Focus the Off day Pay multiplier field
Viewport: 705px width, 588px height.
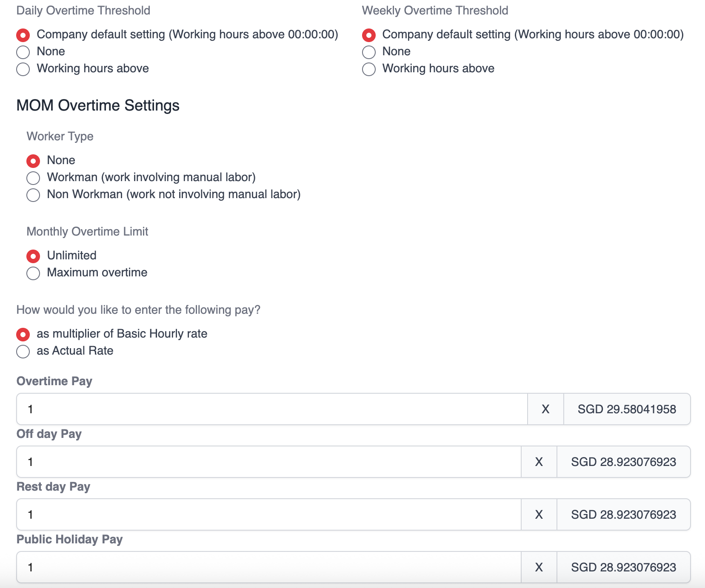tap(268, 462)
